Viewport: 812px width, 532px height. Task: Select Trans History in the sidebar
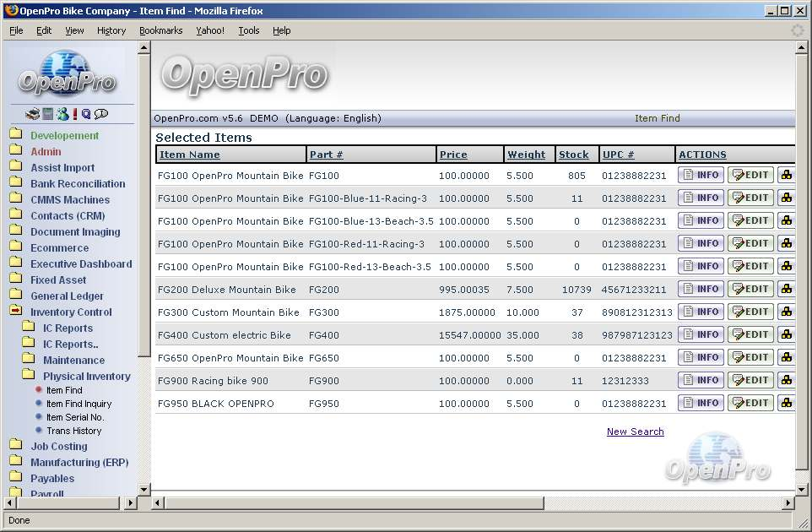coord(73,431)
